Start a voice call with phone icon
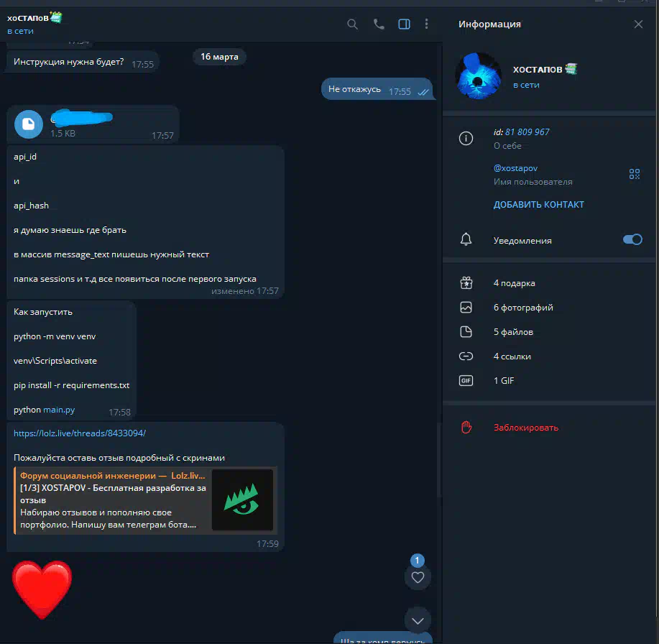659x644 pixels. 379,24
